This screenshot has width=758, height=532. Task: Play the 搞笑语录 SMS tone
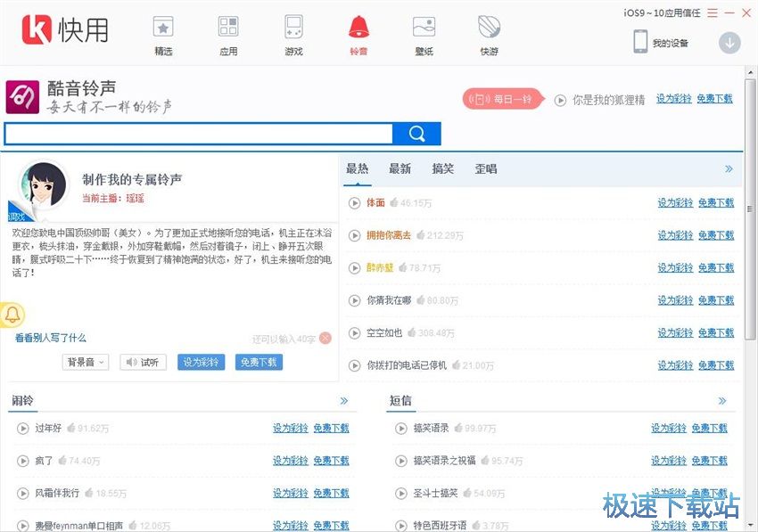(400, 428)
